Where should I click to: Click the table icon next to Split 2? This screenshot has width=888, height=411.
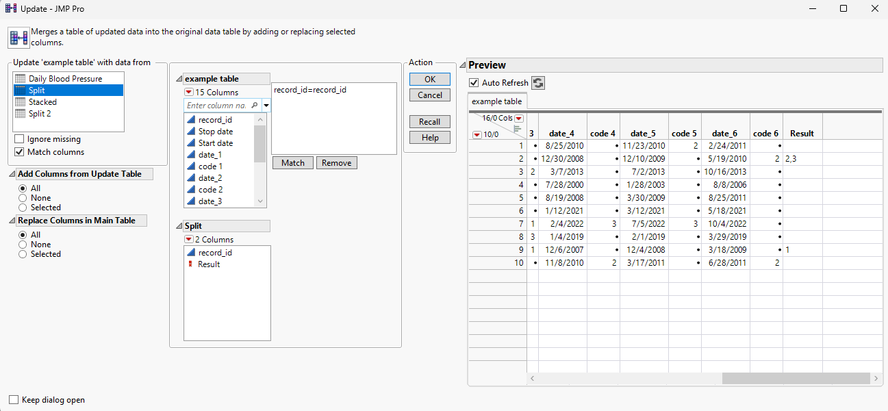tap(20, 113)
